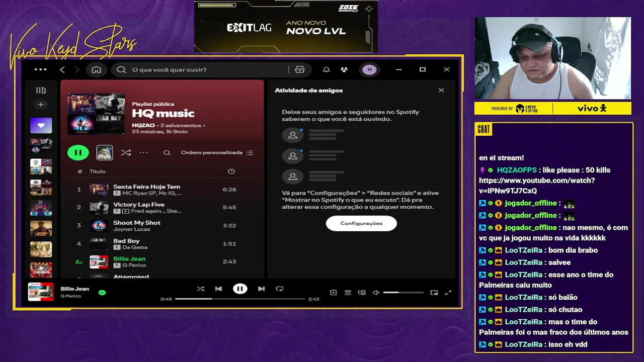Open the miniplayer icon
644x362 pixels.
pos(434,293)
